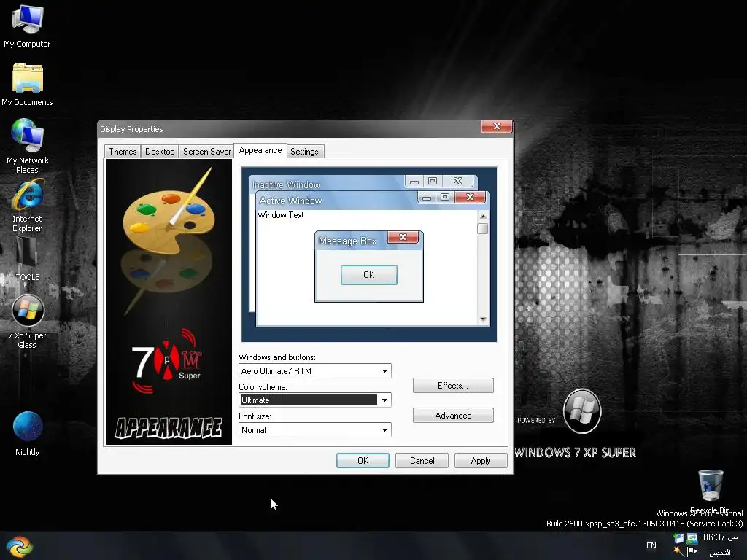Click the Message Box OK preview button

368,275
